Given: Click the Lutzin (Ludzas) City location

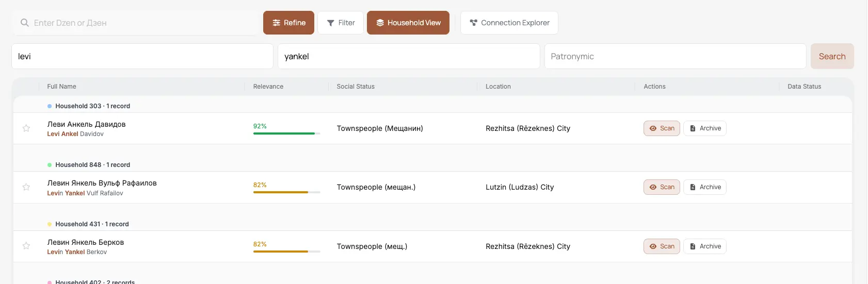Looking at the screenshot, I should pos(520,187).
